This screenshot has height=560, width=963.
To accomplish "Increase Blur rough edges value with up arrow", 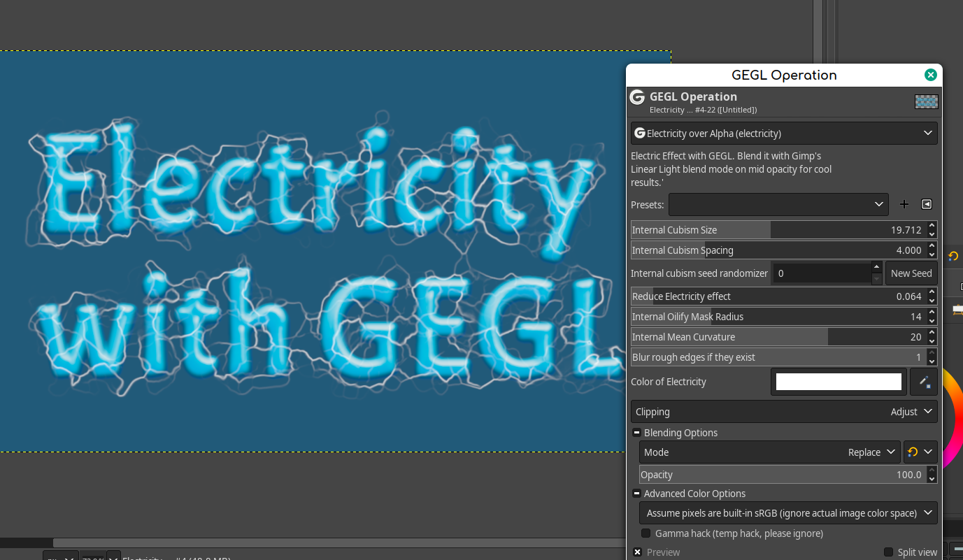I will pyautogui.click(x=932, y=353).
